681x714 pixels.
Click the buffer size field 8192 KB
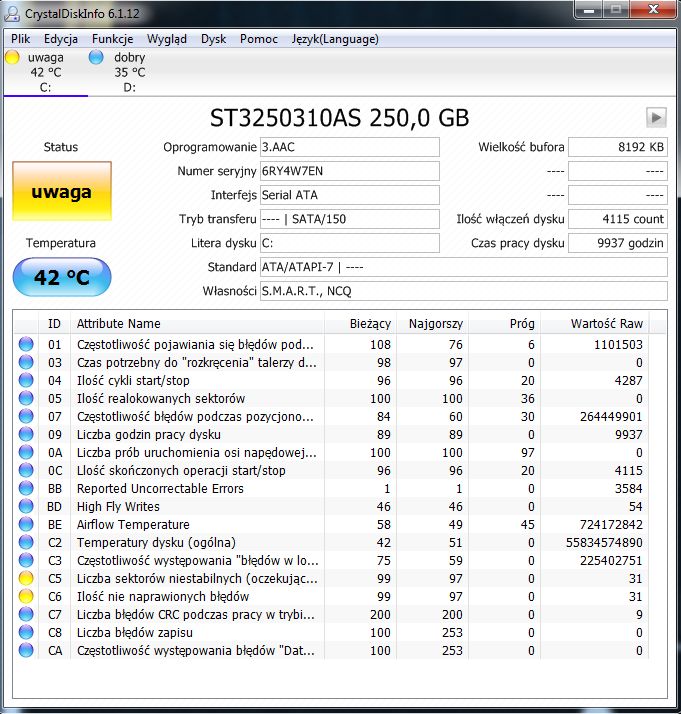coord(618,147)
